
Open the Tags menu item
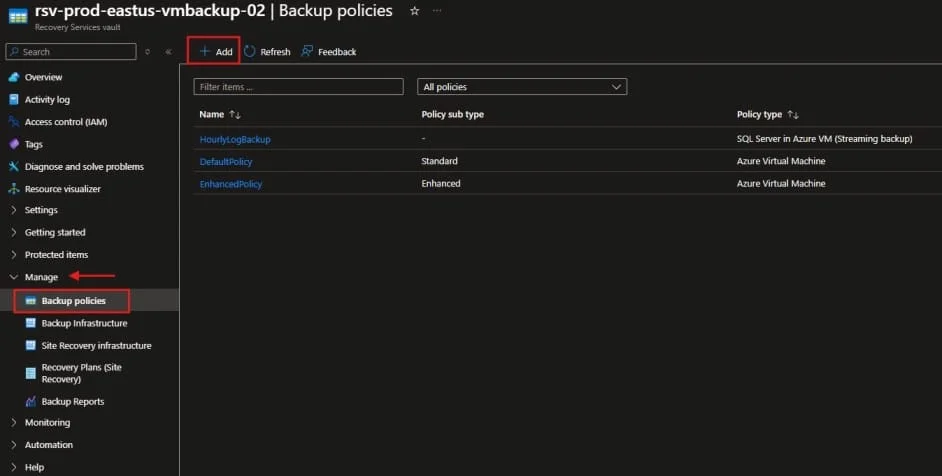pos(34,144)
